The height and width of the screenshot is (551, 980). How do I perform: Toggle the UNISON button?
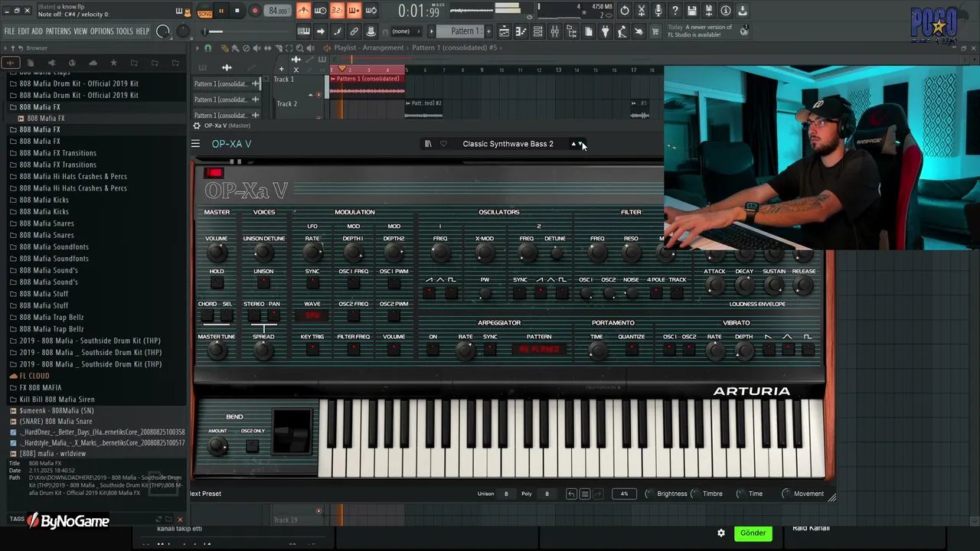[263, 283]
